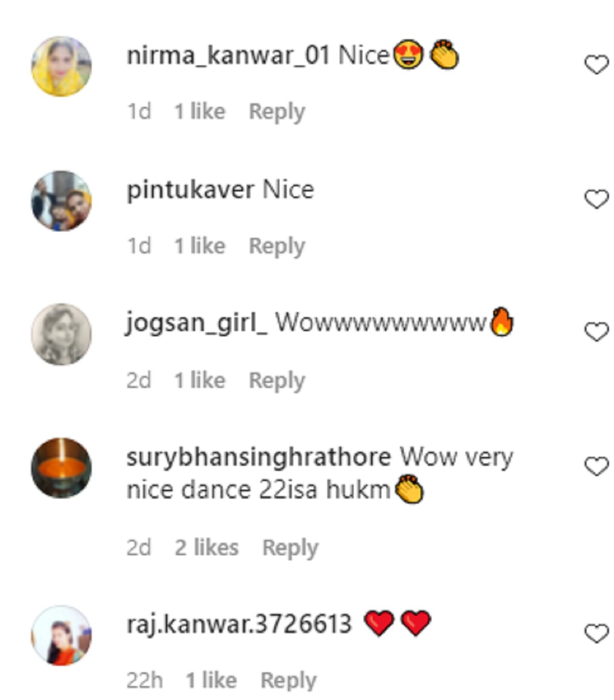Image resolution: width=614 pixels, height=700 pixels.
Task: Reply to raj.kanwar.3726613's comment
Action: [289, 681]
